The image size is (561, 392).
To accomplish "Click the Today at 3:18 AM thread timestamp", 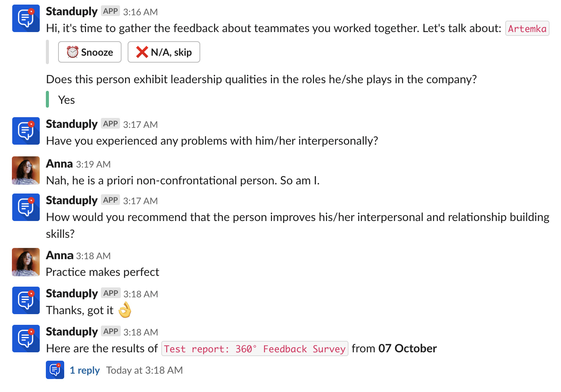I will pyautogui.click(x=144, y=370).
